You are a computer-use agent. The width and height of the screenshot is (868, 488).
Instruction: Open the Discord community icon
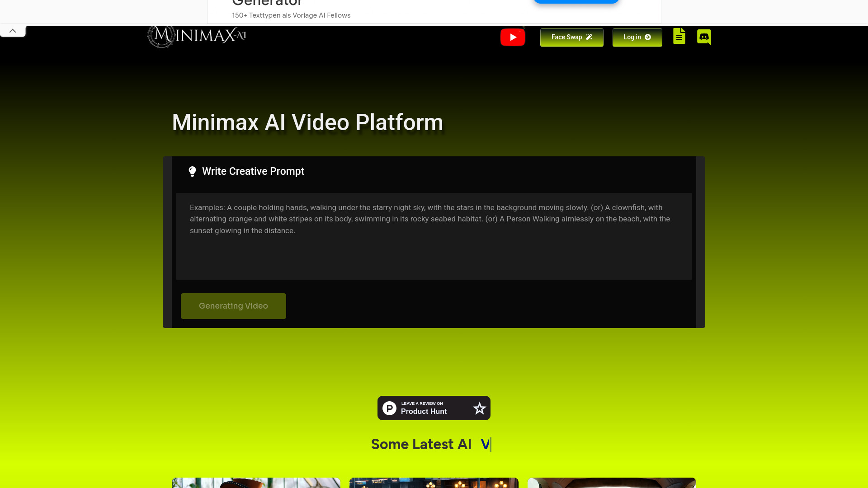click(x=704, y=37)
